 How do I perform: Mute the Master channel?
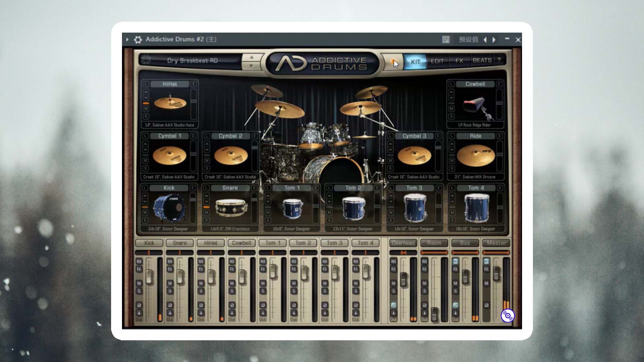[487, 283]
